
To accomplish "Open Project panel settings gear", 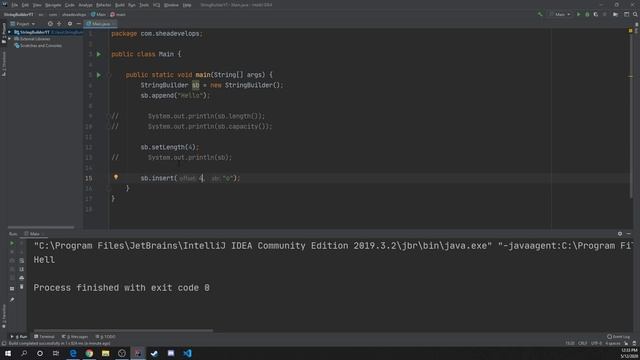I will pyautogui.click(x=70, y=24).
